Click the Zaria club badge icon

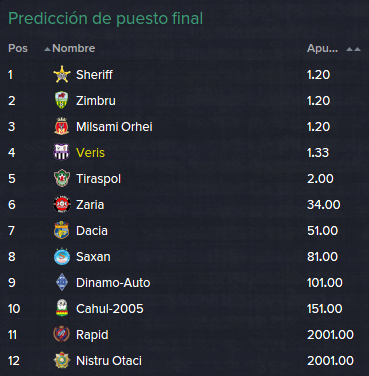pyautogui.click(x=62, y=204)
